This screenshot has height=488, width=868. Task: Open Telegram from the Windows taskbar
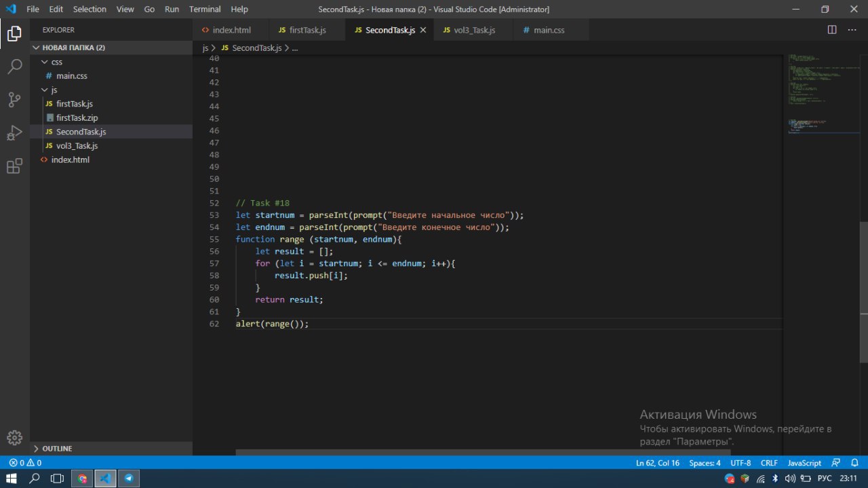click(x=129, y=478)
